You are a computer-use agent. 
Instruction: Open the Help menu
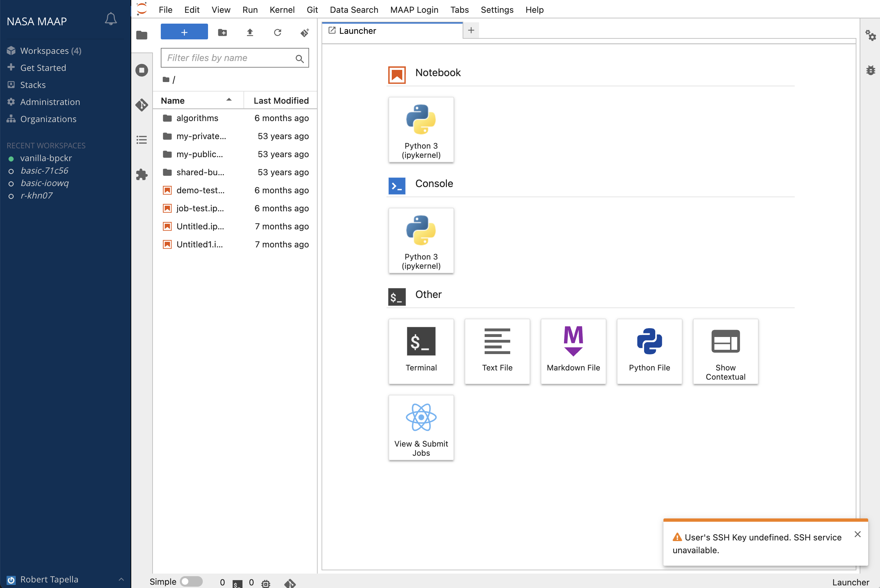pyautogui.click(x=534, y=10)
